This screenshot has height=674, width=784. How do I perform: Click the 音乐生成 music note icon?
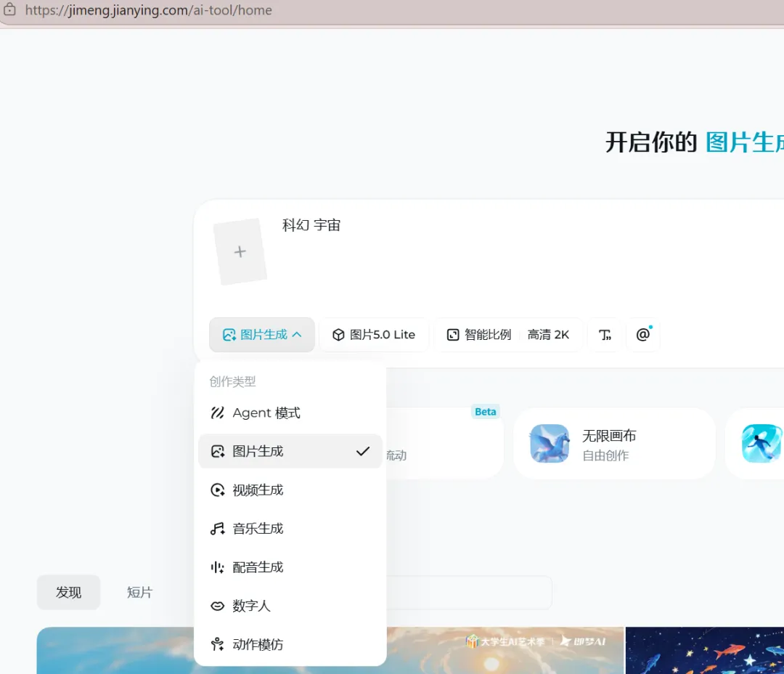pyautogui.click(x=218, y=529)
